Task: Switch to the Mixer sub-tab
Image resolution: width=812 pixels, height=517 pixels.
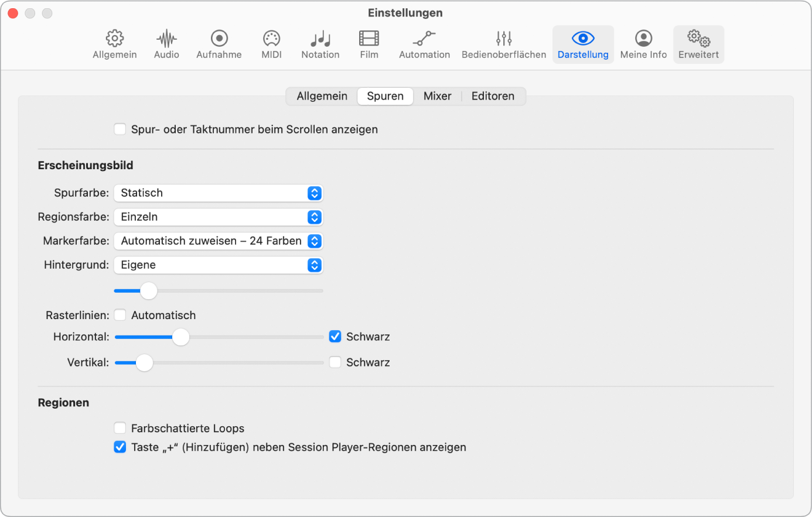Action: pos(438,96)
